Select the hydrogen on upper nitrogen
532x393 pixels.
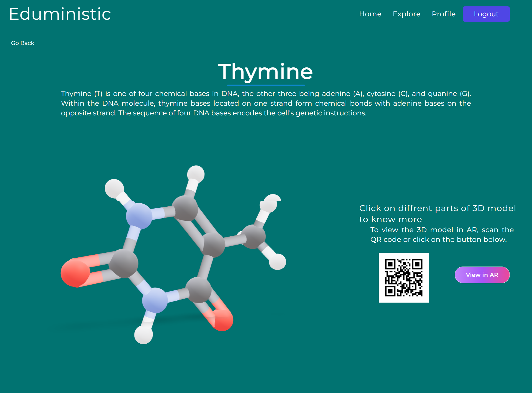114,189
